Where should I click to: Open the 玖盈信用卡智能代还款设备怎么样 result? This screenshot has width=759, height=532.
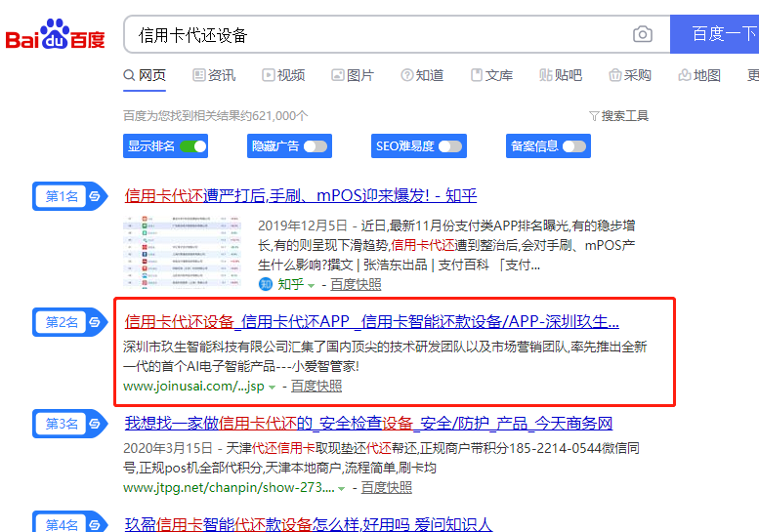[x=309, y=524]
